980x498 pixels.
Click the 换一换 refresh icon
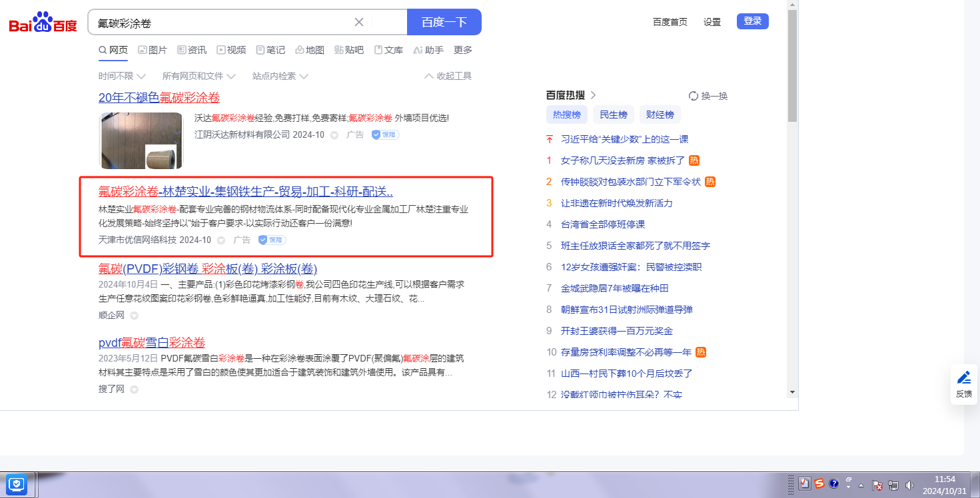pos(694,96)
